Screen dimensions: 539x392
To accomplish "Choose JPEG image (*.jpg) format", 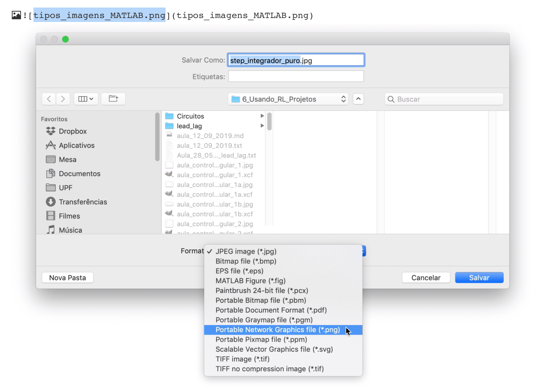I will point(283,251).
